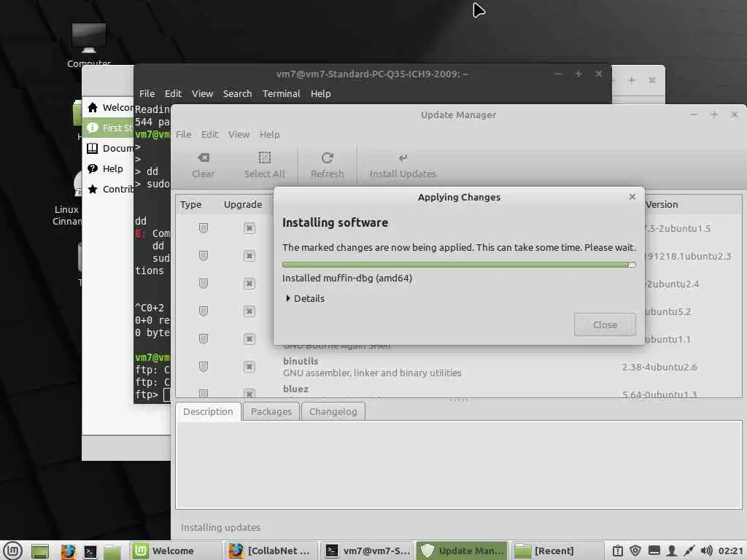Click the book icon next to Documentation
This screenshot has height=560, width=747.
[93, 148]
